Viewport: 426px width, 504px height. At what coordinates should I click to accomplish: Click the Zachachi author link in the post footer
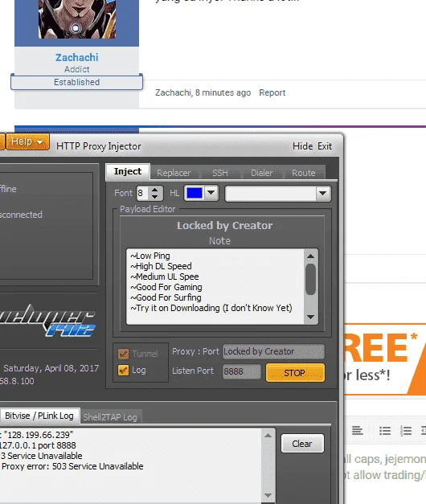pyautogui.click(x=173, y=92)
